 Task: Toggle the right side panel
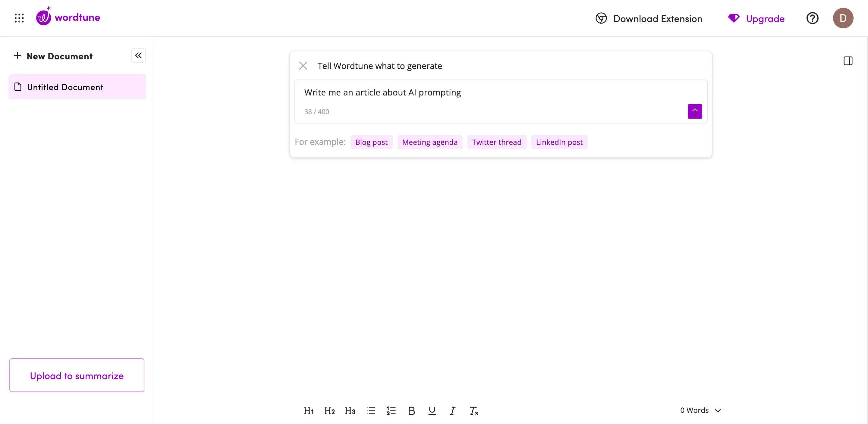click(848, 61)
